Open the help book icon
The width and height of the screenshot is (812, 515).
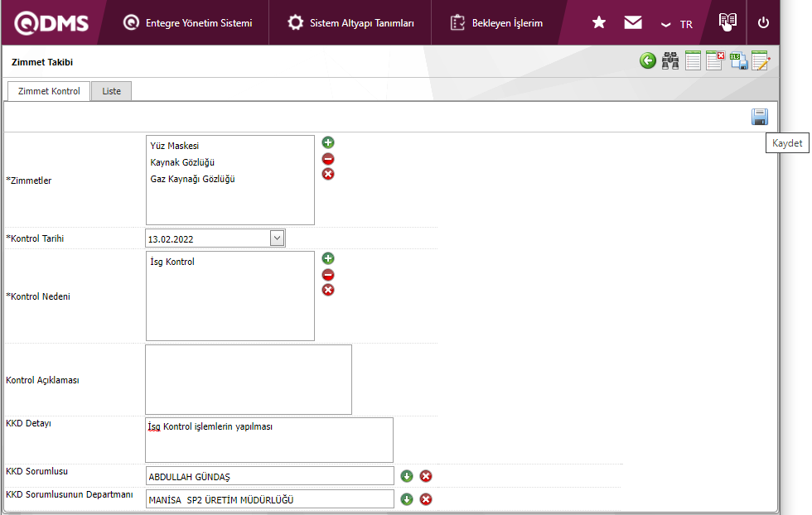click(727, 22)
